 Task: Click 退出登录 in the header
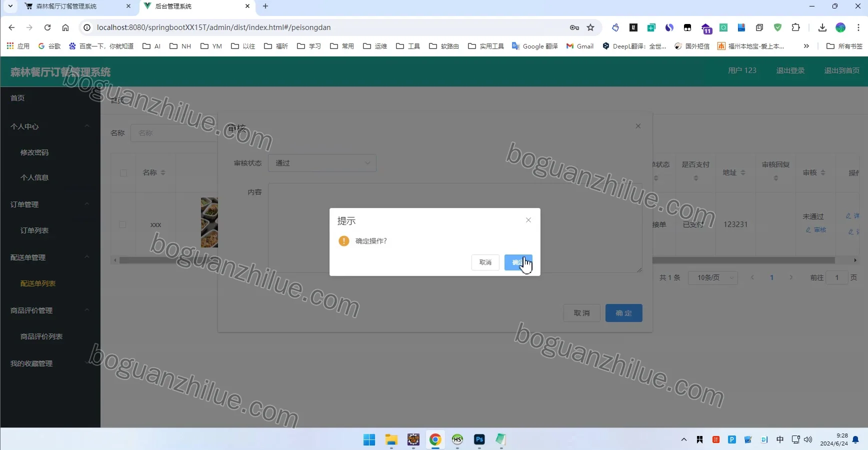click(x=790, y=70)
